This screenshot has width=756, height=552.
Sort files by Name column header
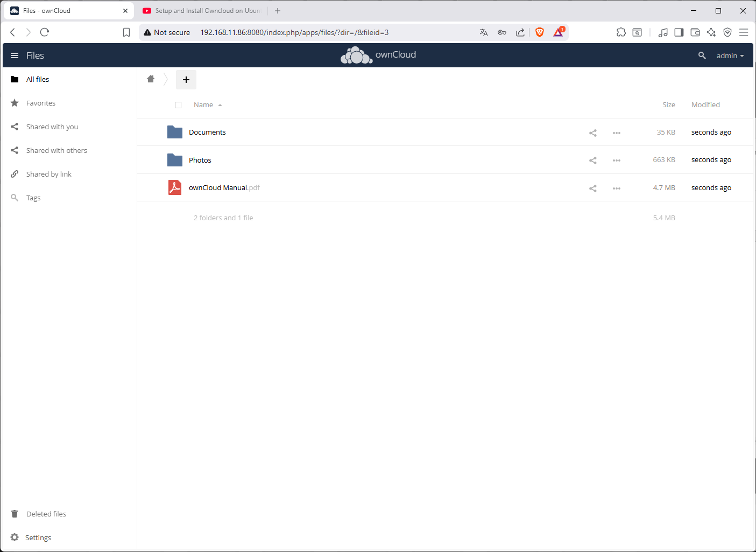point(203,105)
